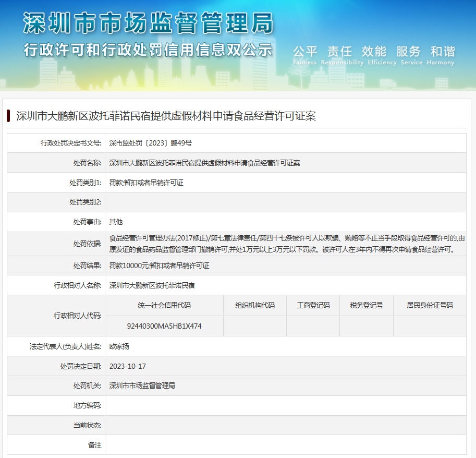
Task: Click the 备注 label
Action: 95,445
